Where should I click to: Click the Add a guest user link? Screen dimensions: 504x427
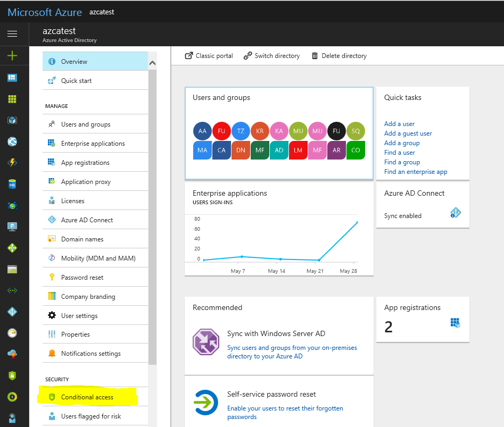pyautogui.click(x=408, y=133)
